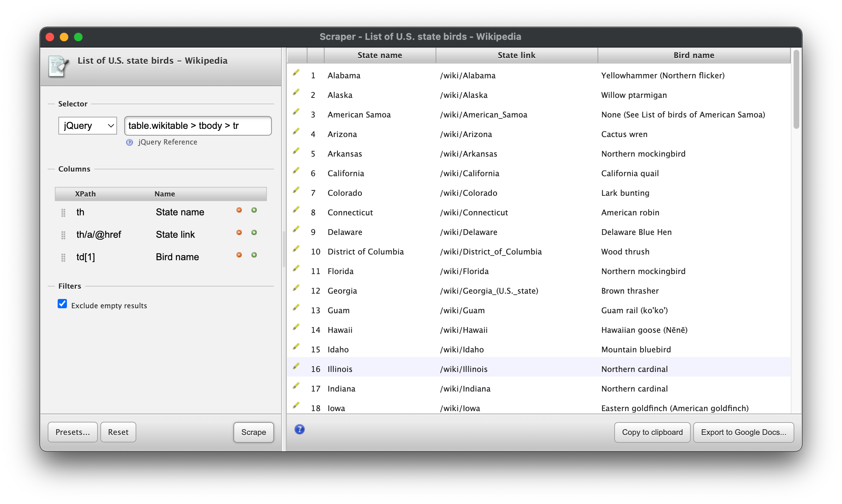
Task: Add a column after State name with green icon
Action: 254,210
